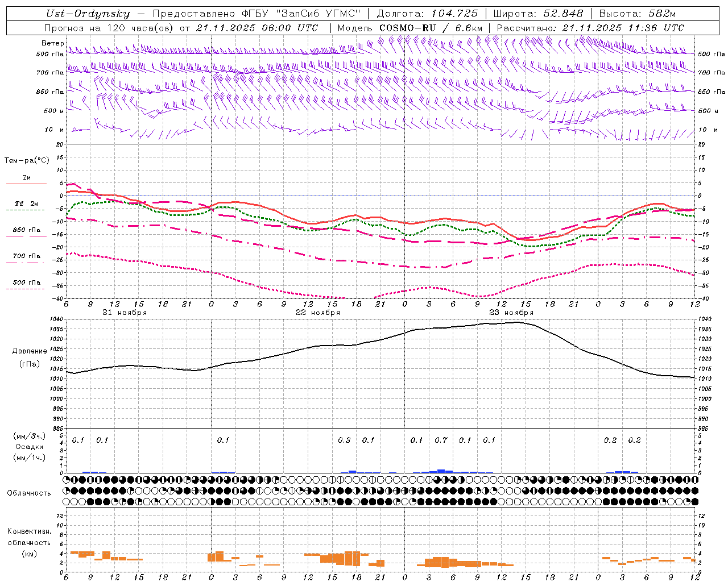Viewport: 728px width, 582px height.
Task: Click the "Тем-ра(°C)" temperature label
Action: 27,161
